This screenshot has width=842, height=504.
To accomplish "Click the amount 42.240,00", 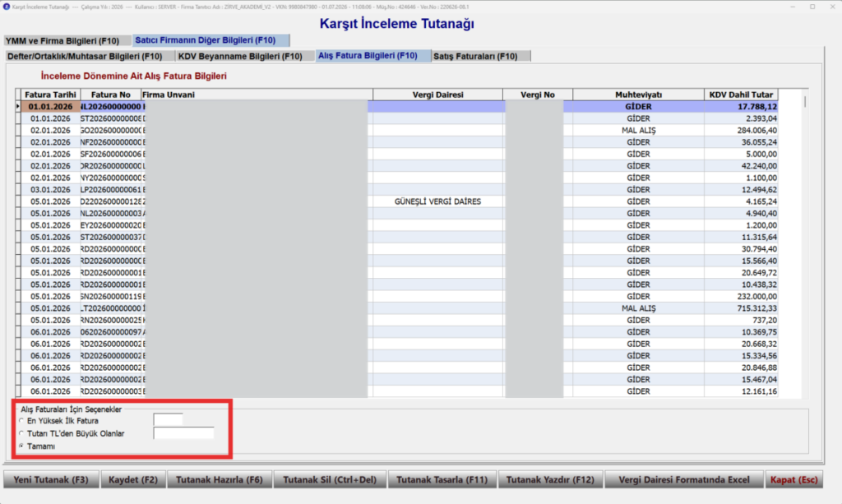I will [741, 166].
